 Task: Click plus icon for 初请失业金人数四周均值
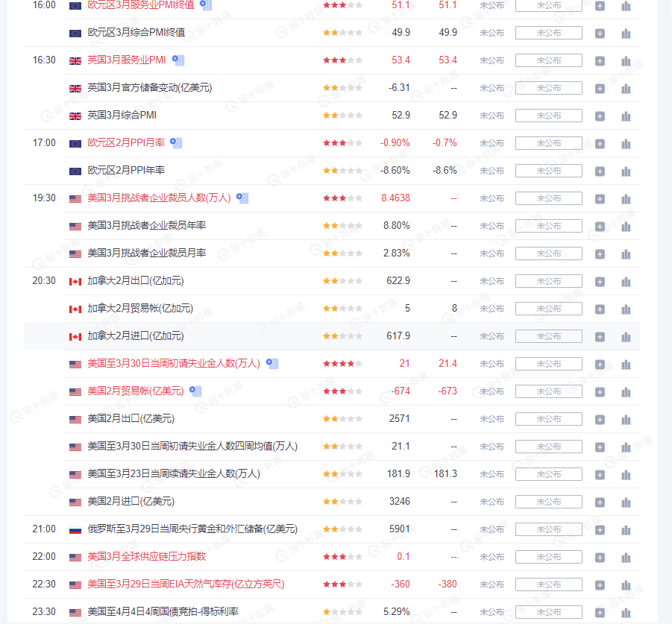600,447
